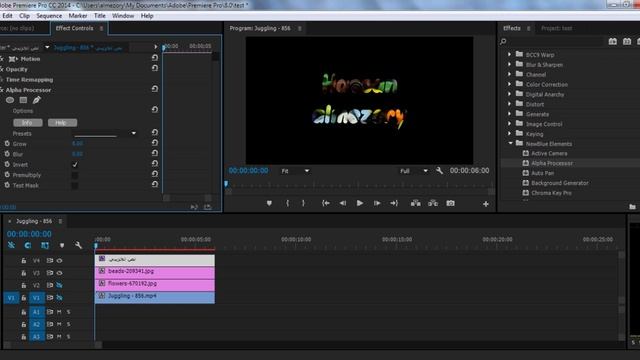Open the Full playback resolution dropdown

(414, 171)
